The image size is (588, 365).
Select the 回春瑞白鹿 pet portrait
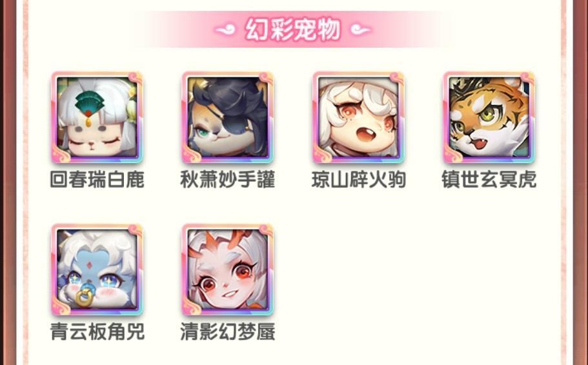click(x=97, y=117)
